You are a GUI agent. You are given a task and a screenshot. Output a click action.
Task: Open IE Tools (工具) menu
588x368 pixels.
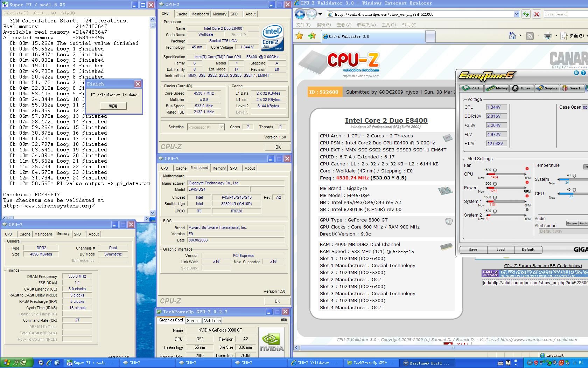coord(388,25)
